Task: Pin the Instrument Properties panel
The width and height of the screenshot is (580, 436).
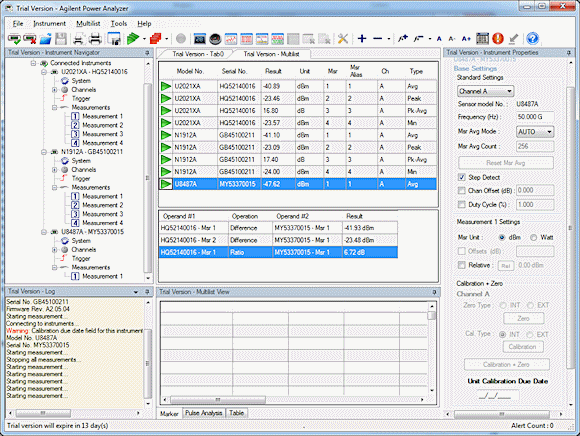Action: point(569,53)
